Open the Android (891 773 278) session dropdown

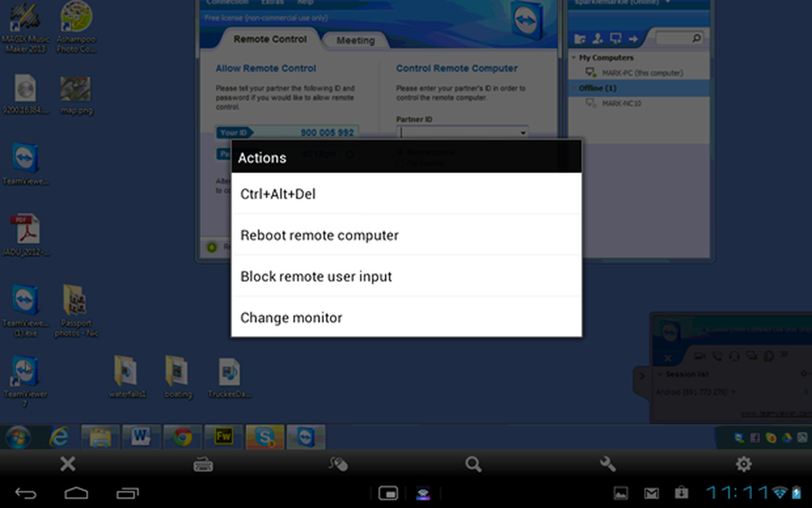coord(734,392)
